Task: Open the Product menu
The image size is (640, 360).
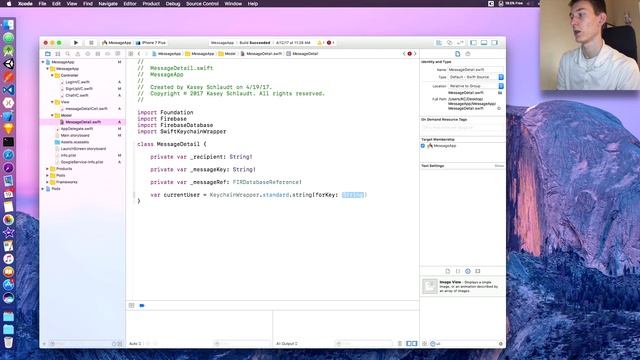Action: [x=151, y=4]
